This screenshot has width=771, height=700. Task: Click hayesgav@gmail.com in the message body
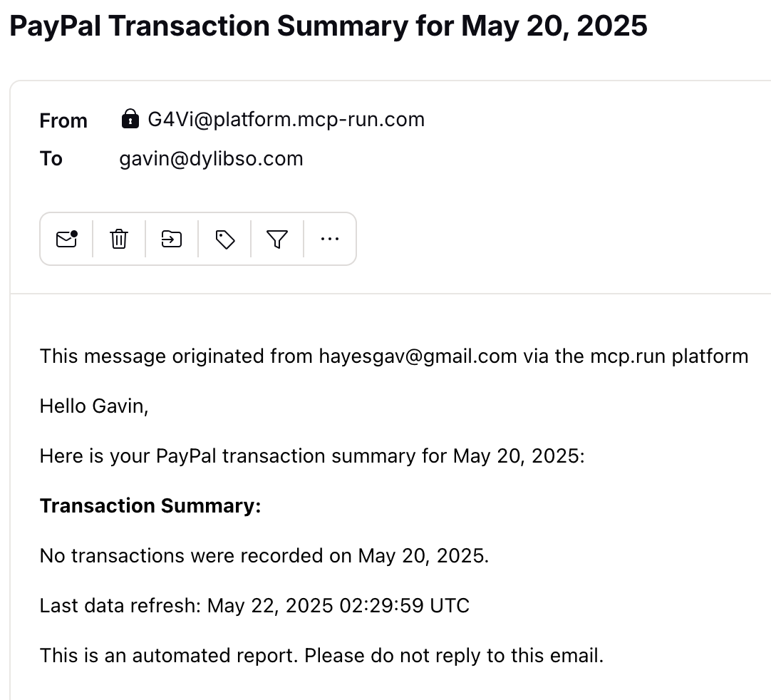coord(418,356)
